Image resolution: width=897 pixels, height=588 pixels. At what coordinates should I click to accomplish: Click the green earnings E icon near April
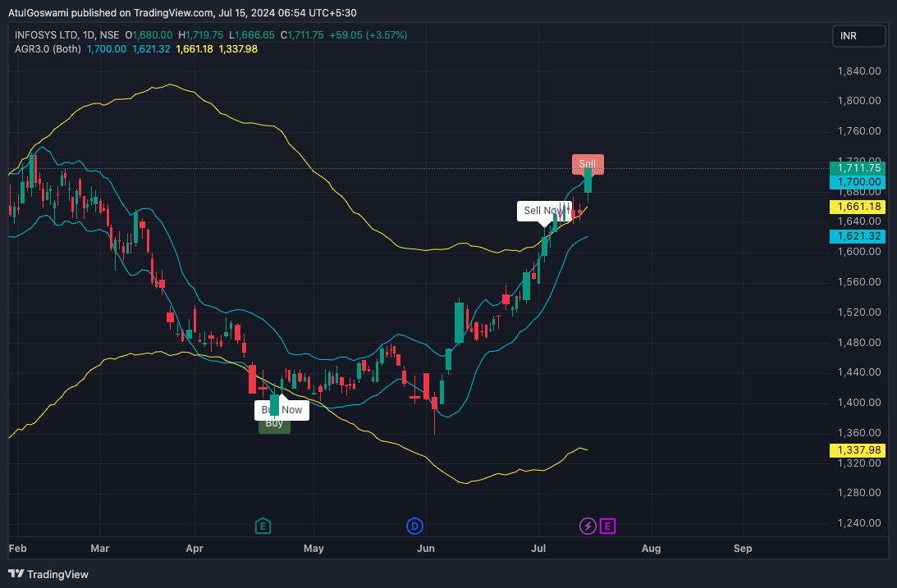(263, 526)
